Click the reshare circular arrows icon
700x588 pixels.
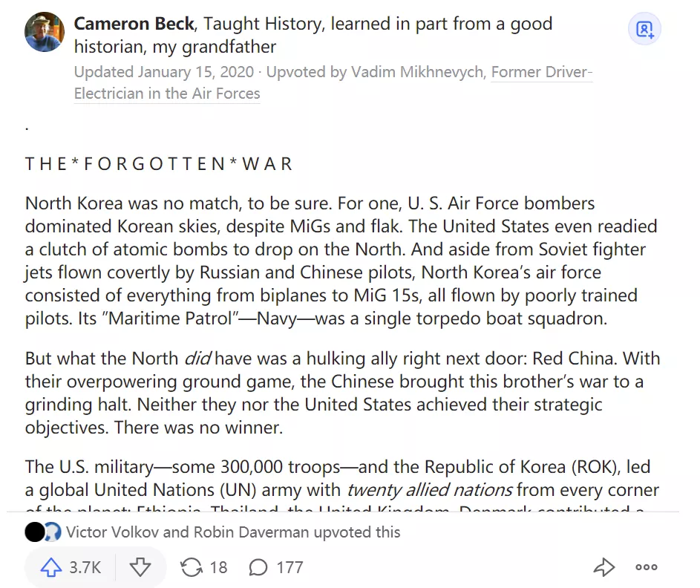[x=192, y=568]
